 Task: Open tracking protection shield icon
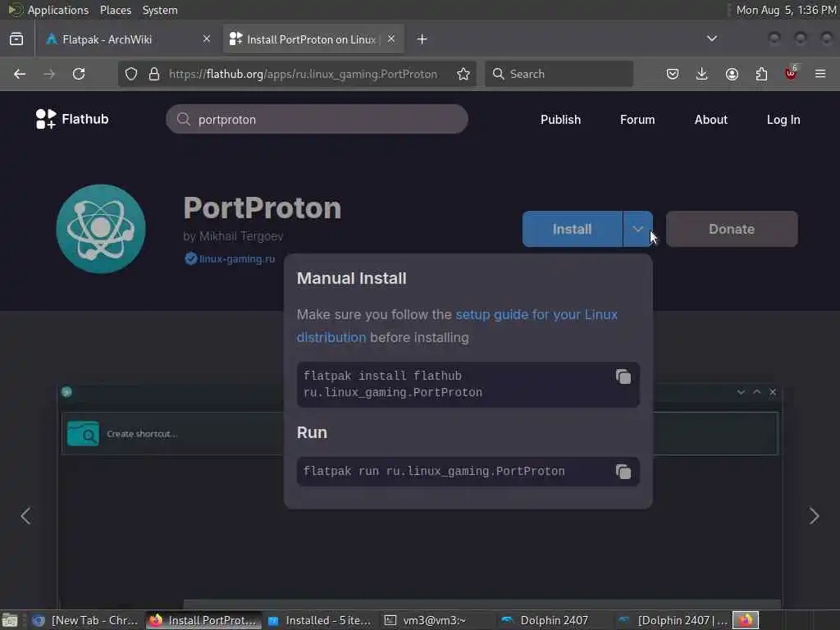(131, 74)
